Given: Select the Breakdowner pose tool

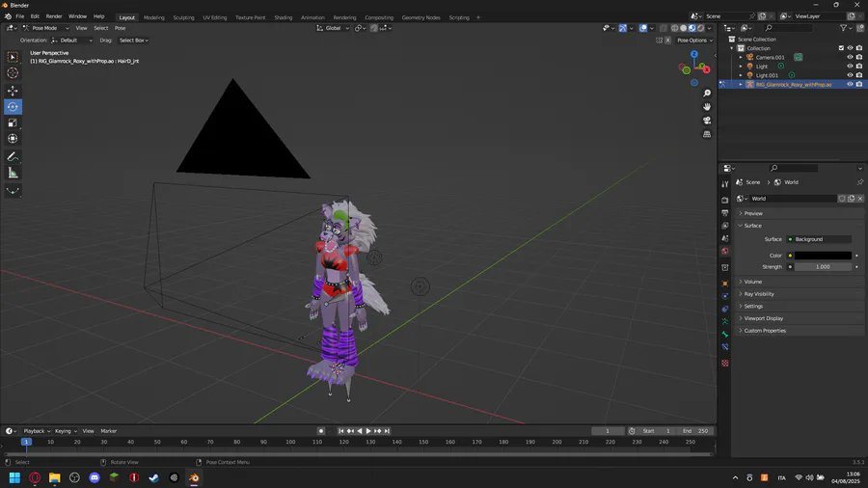Looking at the screenshot, I should 13,191.
